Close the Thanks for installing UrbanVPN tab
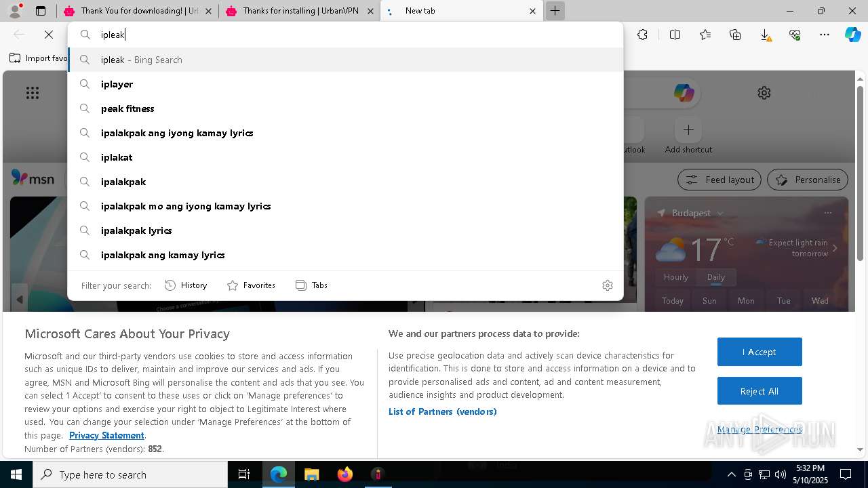This screenshot has width=868, height=488. click(370, 11)
